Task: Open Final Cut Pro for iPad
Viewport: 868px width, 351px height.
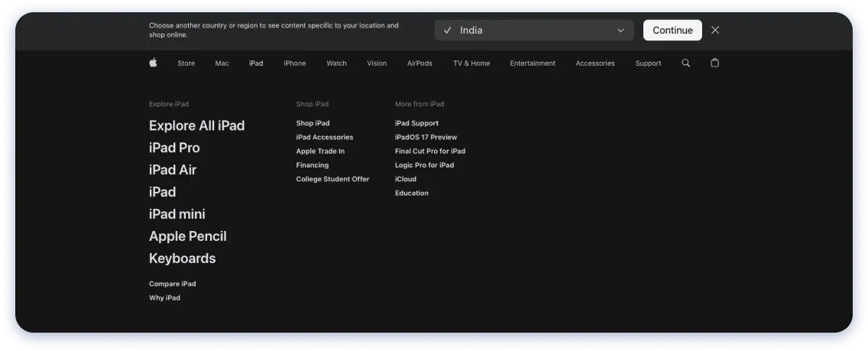Action: (430, 151)
